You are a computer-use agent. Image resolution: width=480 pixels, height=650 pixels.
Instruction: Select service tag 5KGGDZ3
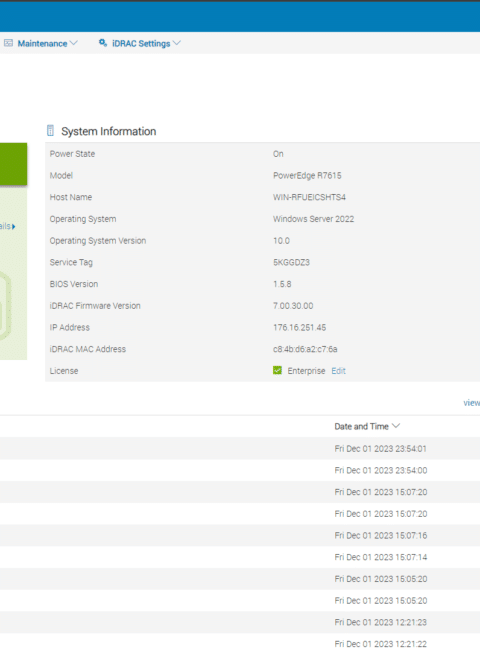(x=291, y=262)
